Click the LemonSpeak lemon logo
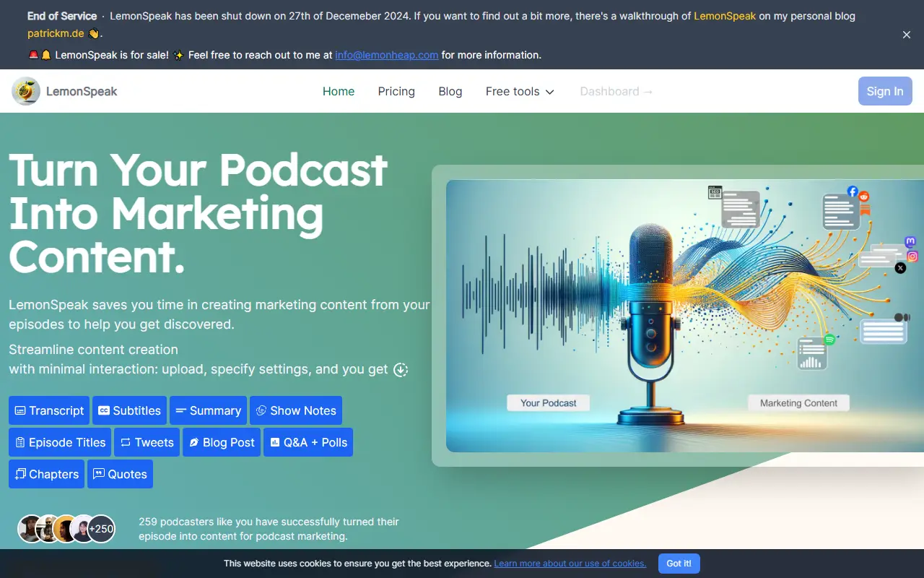This screenshot has height=578, width=924. click(26, 91)
